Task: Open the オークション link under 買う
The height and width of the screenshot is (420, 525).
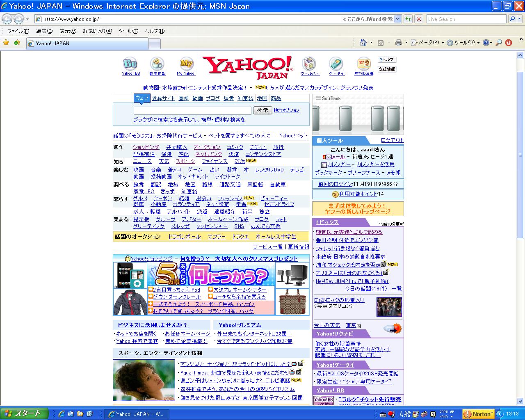Action: (207, 147)
